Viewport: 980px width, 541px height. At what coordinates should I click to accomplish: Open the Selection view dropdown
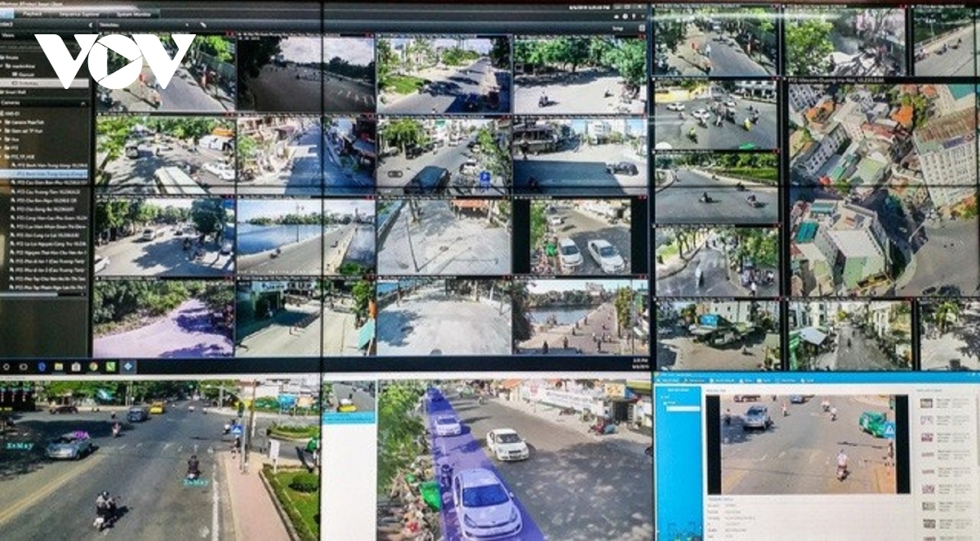(145, 25)
